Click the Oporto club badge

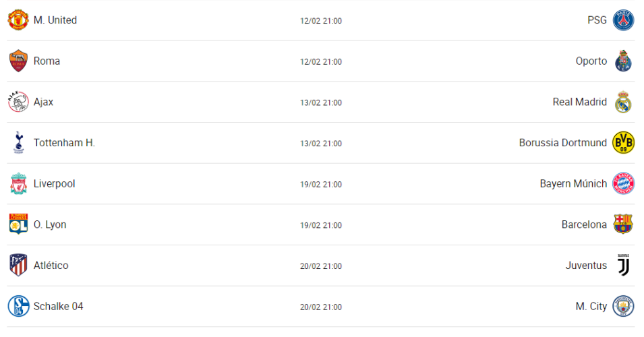coord(623,61)
